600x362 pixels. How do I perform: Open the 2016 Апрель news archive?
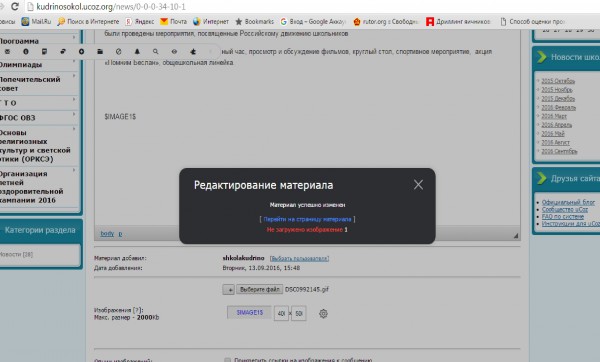tap(556, 125)
